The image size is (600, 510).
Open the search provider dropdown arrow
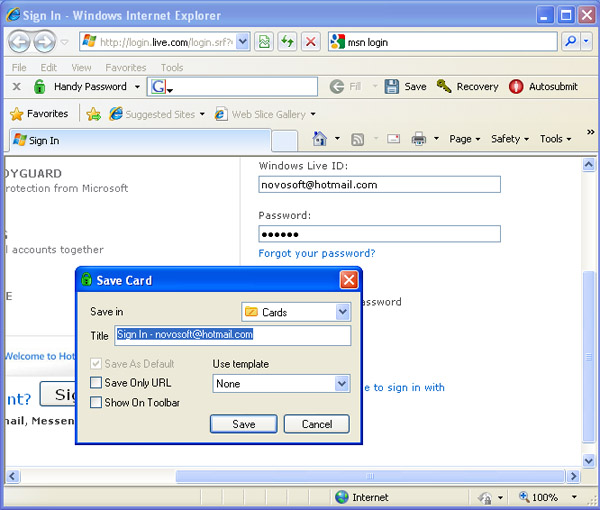coord(586,41)
